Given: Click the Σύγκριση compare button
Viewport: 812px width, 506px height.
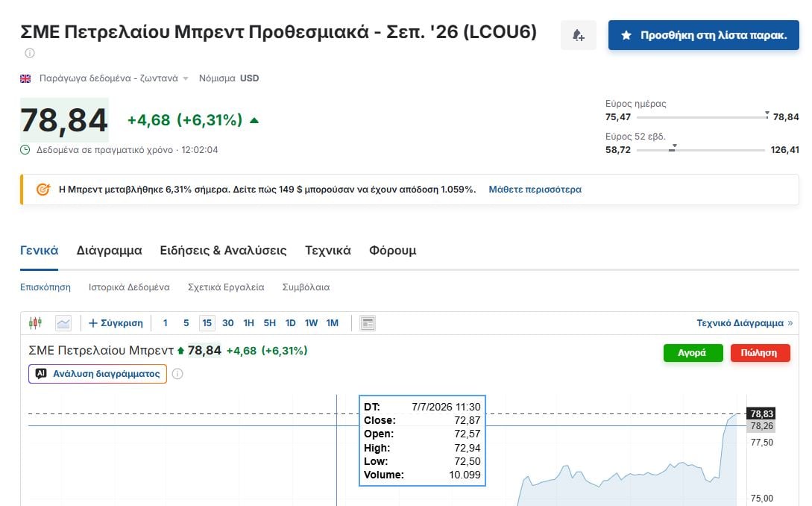Looking at the screenshot, I should click(116, 323).
